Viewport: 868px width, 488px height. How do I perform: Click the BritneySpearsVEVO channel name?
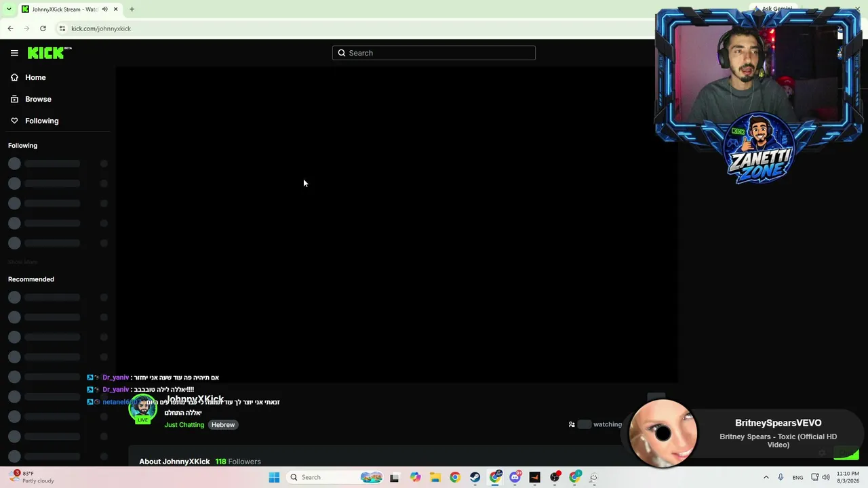pyautogui.click(x=778, y=423)
